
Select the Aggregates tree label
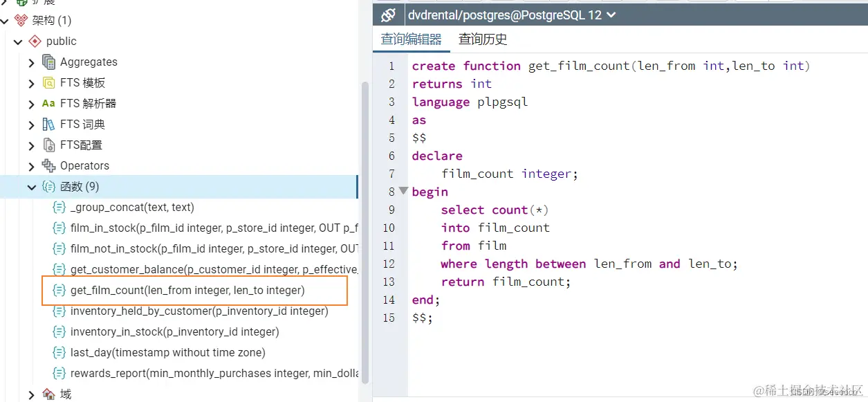[89, 62]
